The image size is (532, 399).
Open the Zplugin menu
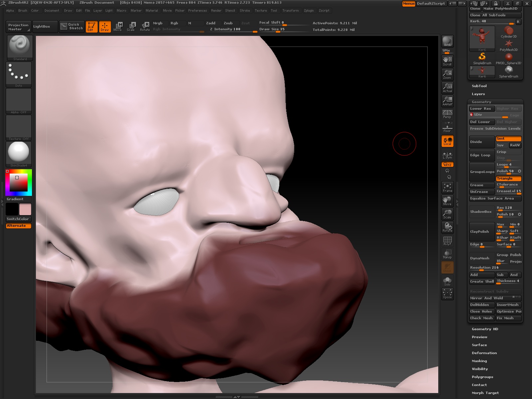309,11
